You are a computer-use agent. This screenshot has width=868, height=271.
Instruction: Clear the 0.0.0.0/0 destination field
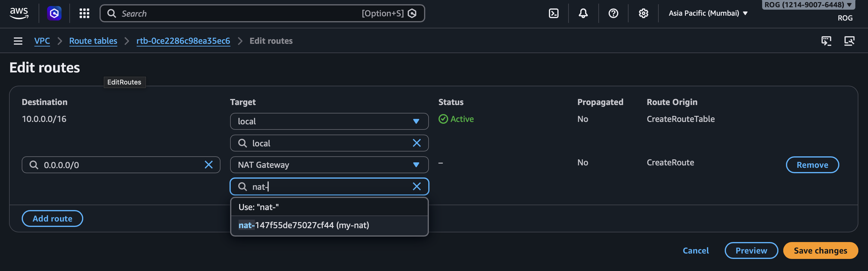point(209,165)
